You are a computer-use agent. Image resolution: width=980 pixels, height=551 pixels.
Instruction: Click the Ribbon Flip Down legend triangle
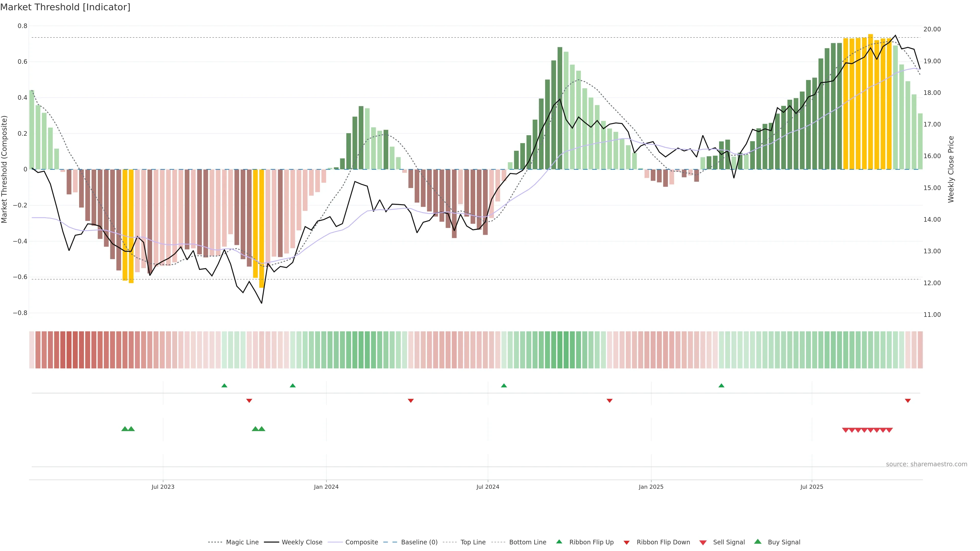tap(626, 543)
